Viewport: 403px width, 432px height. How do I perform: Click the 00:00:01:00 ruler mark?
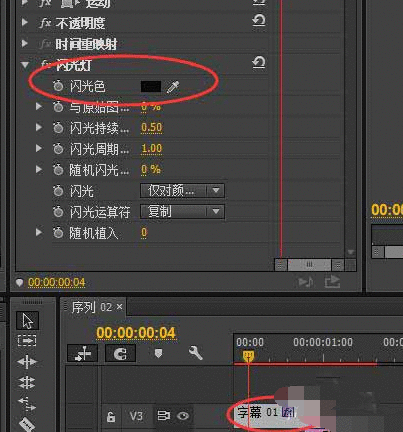[x=323, y=342]
